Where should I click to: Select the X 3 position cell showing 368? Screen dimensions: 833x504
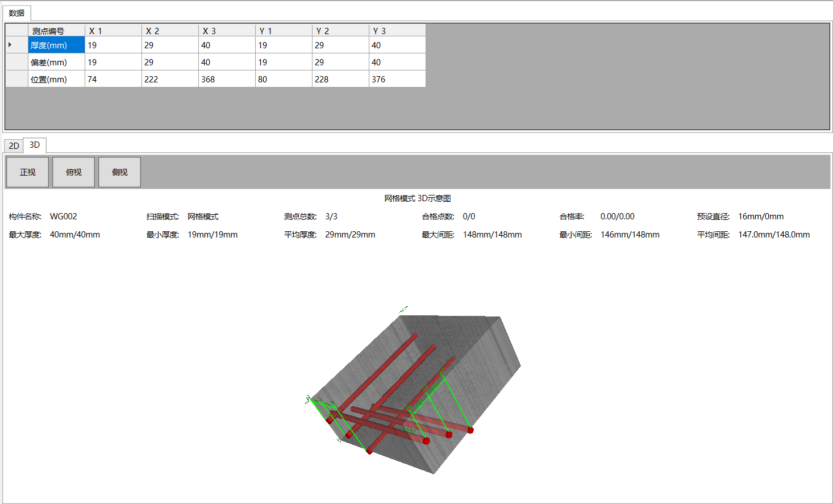click(227, 80)
